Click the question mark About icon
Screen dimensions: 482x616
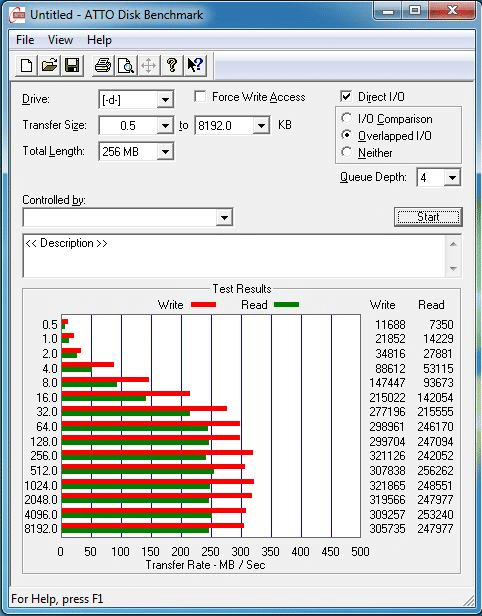tap(172, 65)
